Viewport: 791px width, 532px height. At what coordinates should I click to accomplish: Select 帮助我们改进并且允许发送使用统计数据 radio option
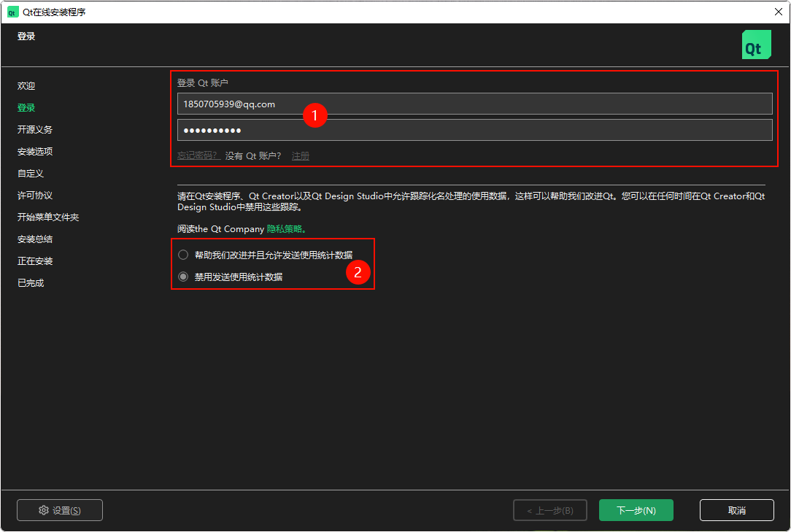click(x=183, y=255)
